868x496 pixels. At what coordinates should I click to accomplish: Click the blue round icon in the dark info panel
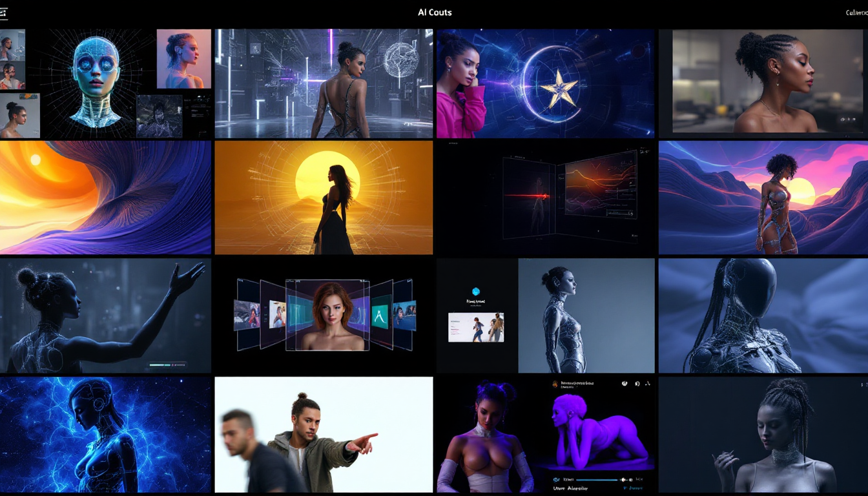pos(477,291)
